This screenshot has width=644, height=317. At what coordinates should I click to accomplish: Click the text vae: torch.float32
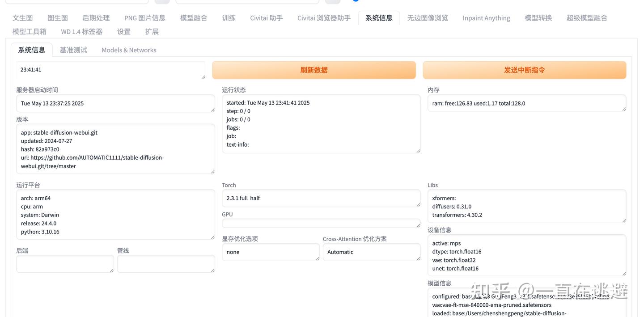point(454,260)
